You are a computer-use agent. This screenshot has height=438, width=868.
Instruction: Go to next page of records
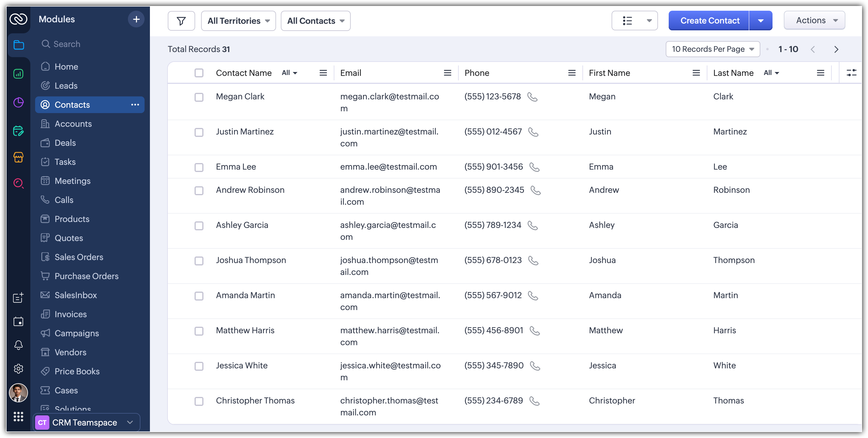836,50
